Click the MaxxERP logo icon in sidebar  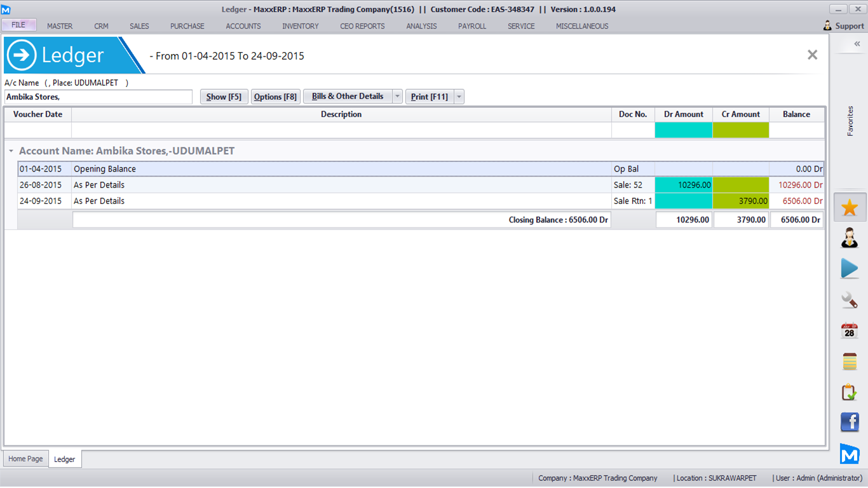tap(850, 454)
